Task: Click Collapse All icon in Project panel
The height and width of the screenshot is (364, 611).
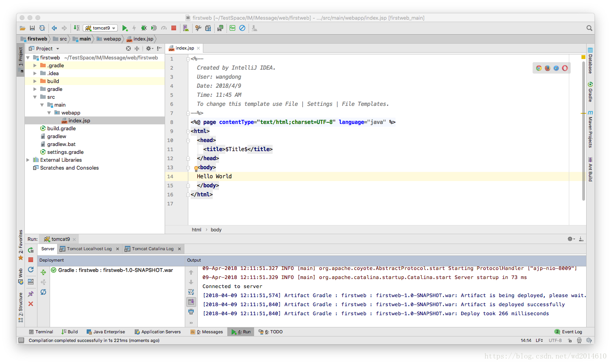Action: (x=137, y=48)
